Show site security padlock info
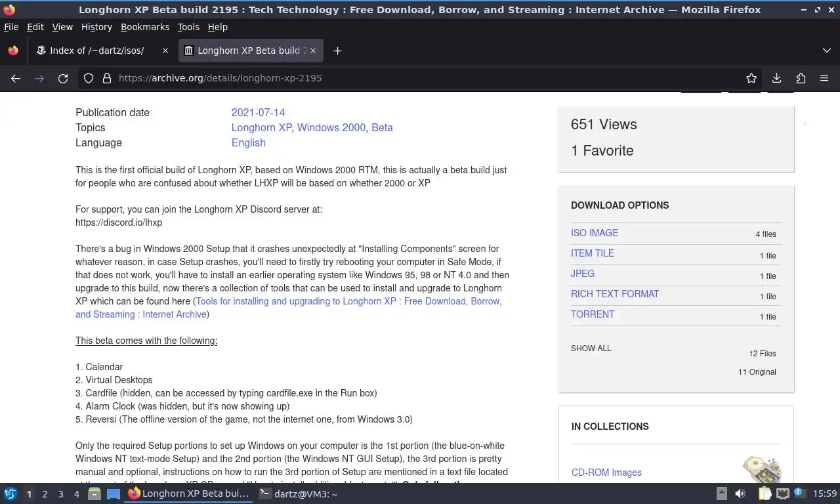Image resolution: width=840 pixels, height=504 pixels. pyautogui.click(x=107, y=78)
